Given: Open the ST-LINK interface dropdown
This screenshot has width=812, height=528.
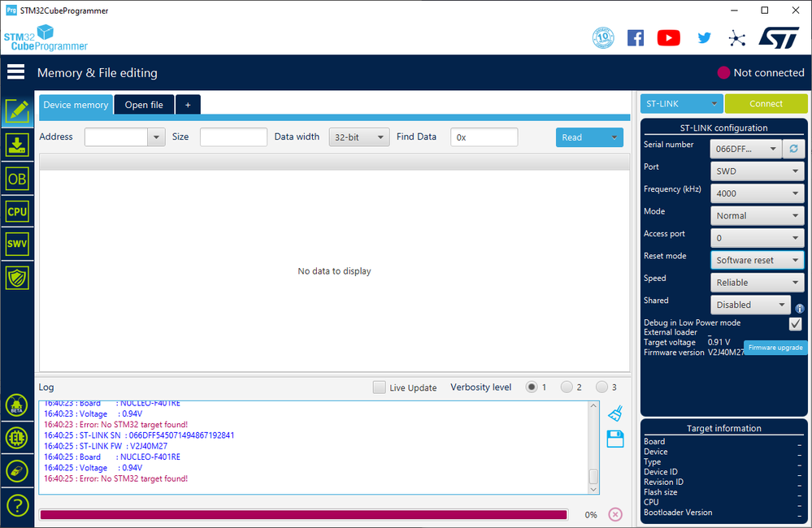Looking at the screenshot, I should [681, 103].
